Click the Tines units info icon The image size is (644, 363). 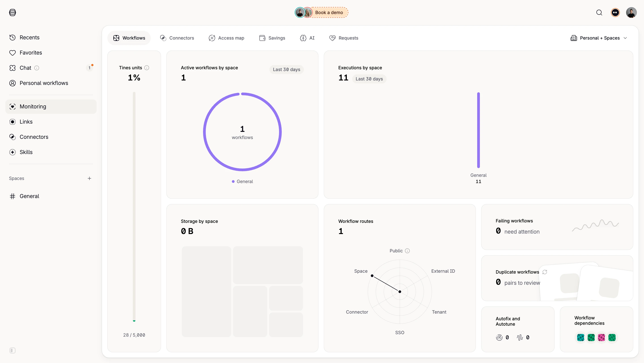point(147,68)
